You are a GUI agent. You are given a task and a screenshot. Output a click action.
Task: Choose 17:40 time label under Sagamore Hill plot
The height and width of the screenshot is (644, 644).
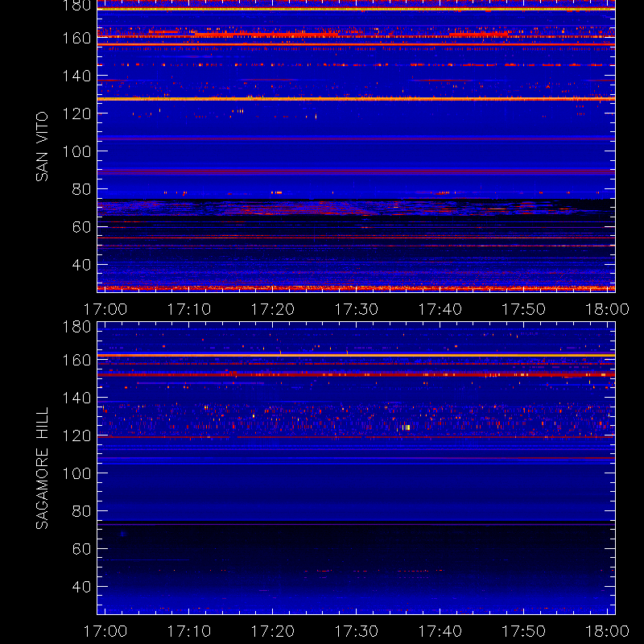440,631
